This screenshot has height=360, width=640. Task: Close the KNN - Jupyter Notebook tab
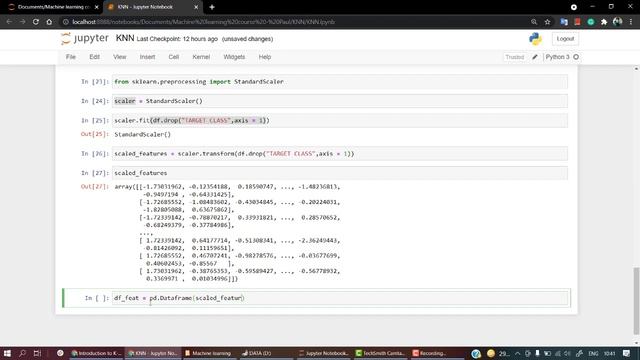coord(196,7)
